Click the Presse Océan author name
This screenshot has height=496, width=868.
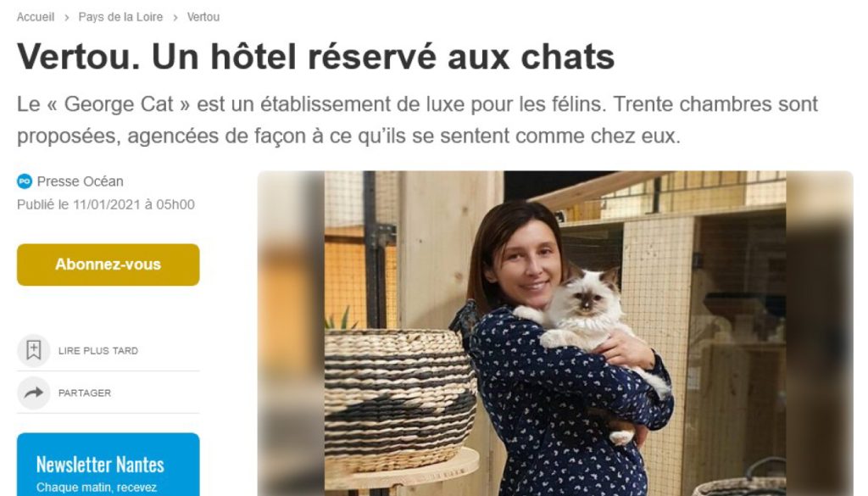pos(81,181)
